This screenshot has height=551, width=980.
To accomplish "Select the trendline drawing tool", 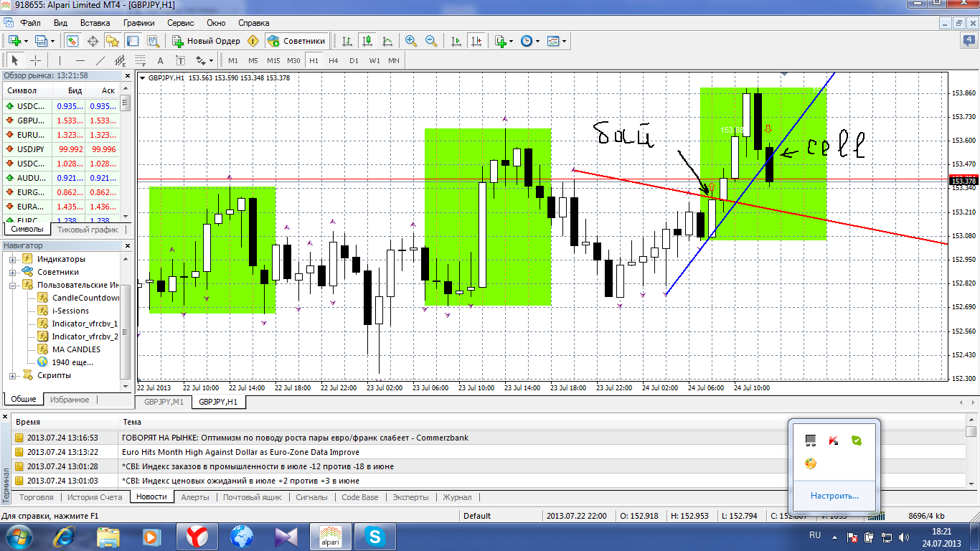I will coord(100,60).
